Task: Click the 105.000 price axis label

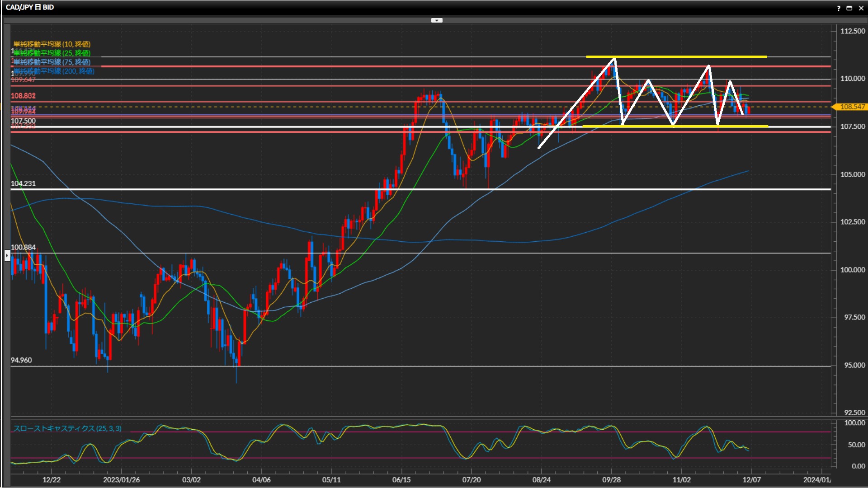Action: tap(852, 174)
